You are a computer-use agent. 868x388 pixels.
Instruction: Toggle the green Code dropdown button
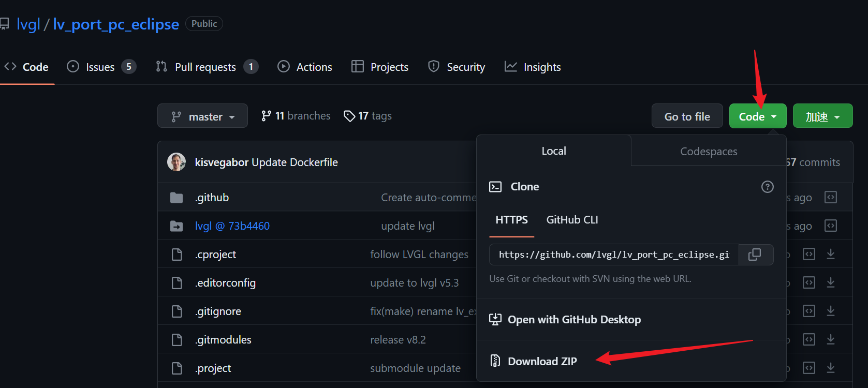(758, 116)
